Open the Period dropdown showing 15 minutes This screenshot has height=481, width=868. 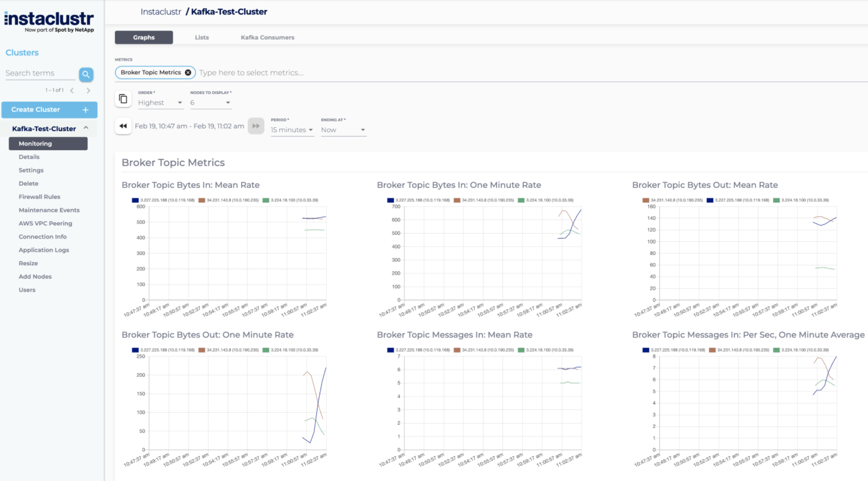pyautogui.click(x=292, y=130)
